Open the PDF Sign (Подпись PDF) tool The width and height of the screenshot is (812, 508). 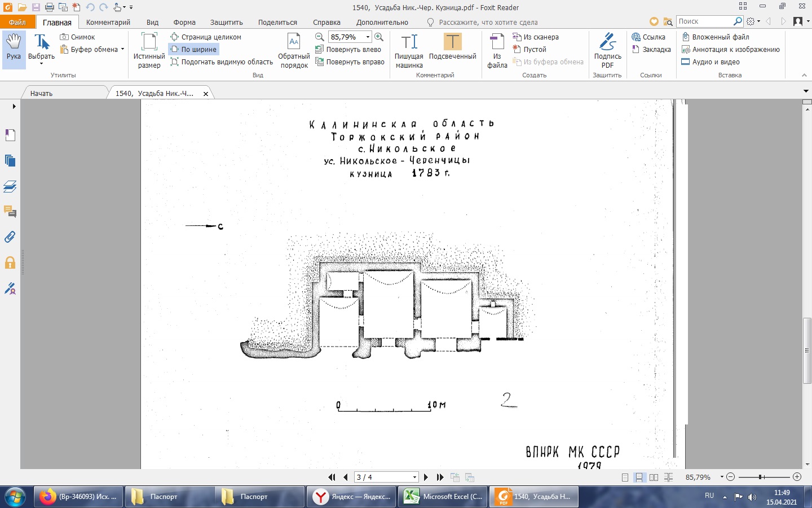[607, 50]
